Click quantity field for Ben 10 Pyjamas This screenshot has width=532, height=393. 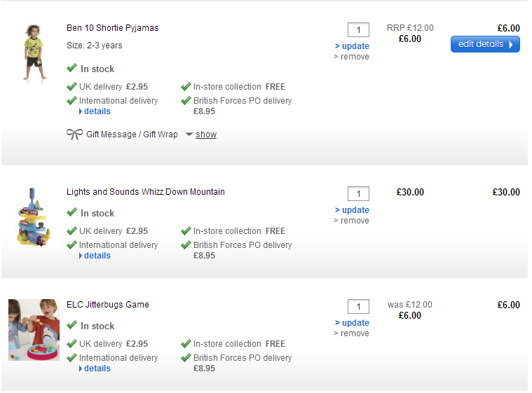pyautogui.click(x=358, y=30)
